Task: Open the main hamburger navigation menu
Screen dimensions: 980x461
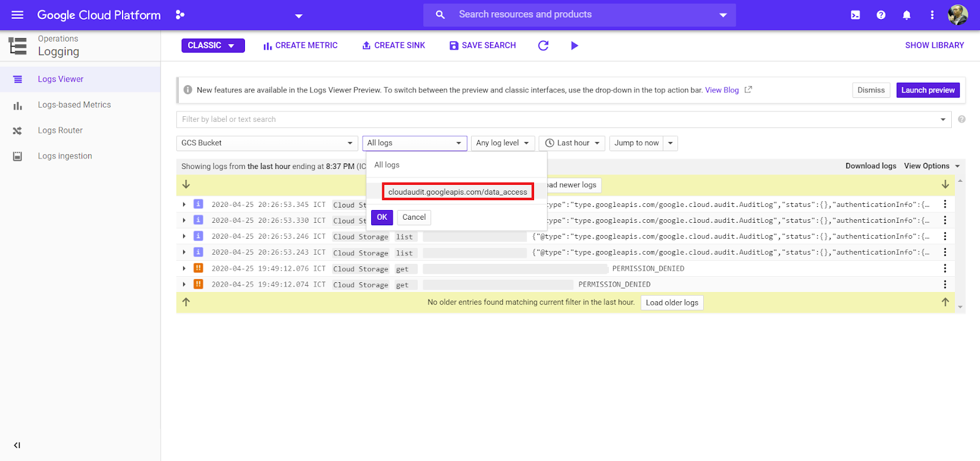Action: click(x=17, y=15)
